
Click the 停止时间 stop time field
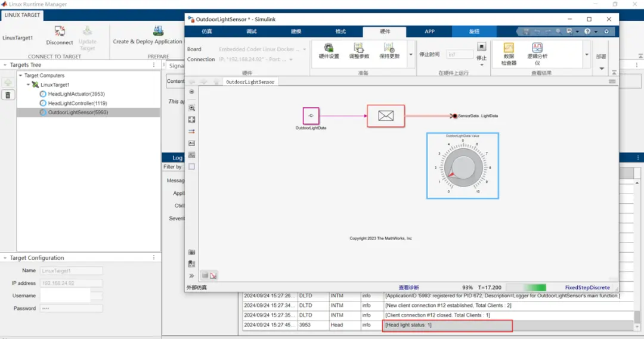click(x=459, y=54)
